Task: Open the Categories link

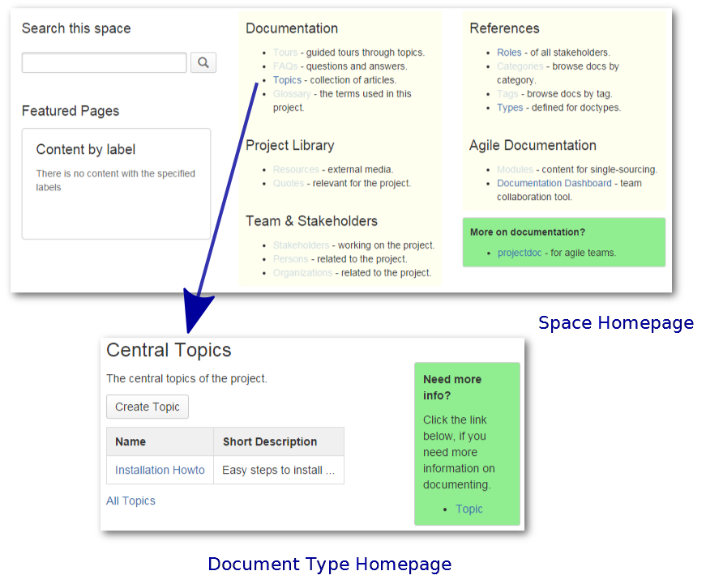Action: click(520, 66)
